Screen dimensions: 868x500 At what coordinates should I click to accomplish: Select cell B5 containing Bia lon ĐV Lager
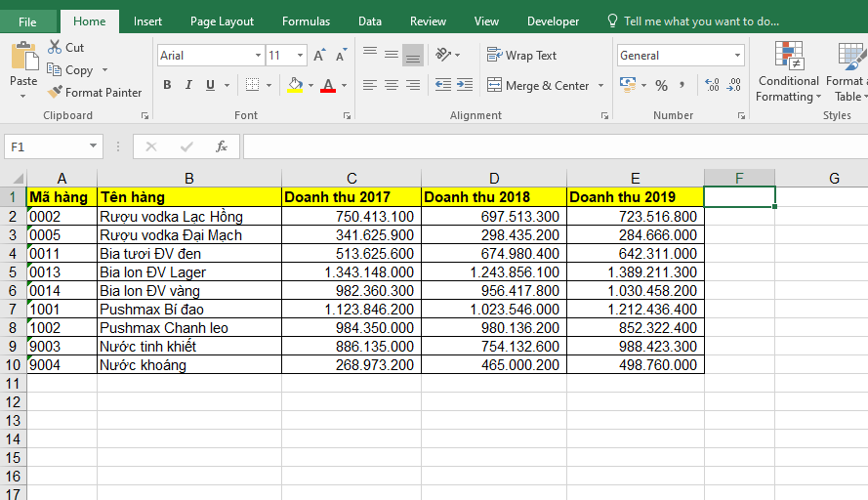[188, 272]
